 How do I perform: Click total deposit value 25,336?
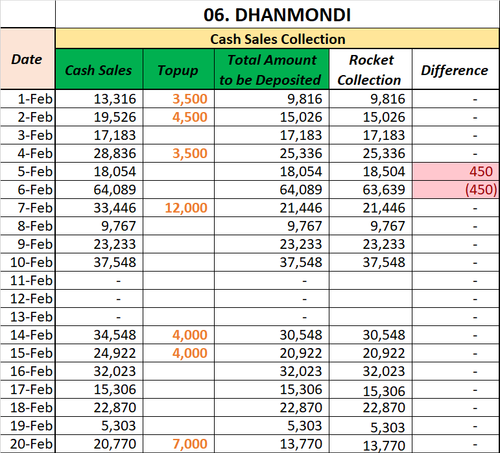point(271,153)
